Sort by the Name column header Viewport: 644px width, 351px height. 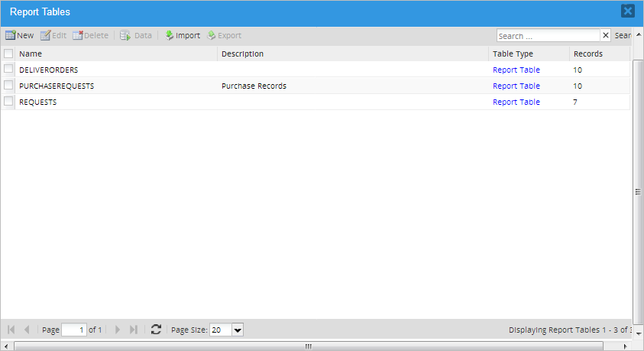[x=31, y=54]
